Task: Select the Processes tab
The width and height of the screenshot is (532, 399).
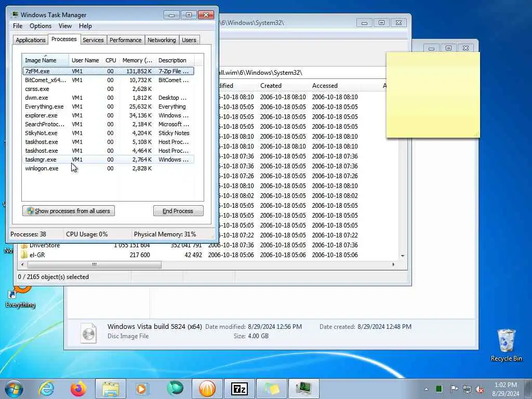Action: [x=64, y=39]
